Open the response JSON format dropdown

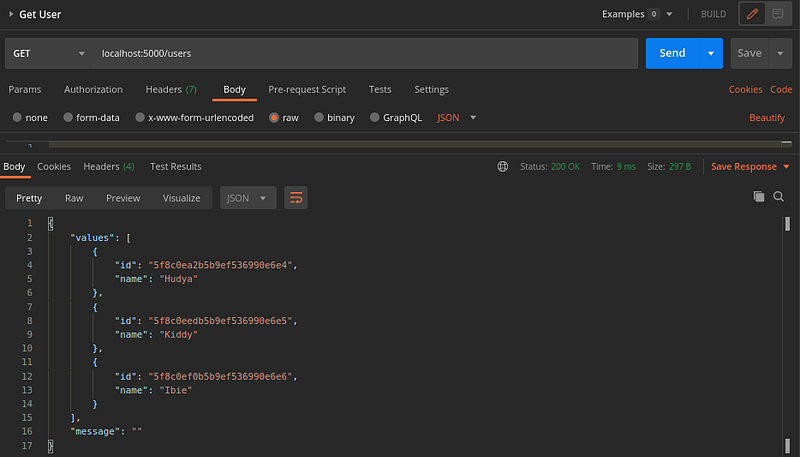pos(248,198)
